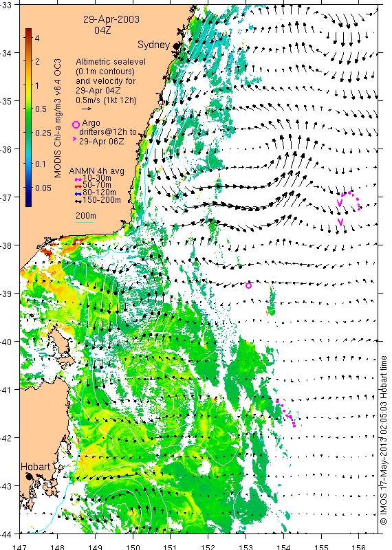
Task: Click the "0.5m/s (1kt 12h)" scale text
Action: (x=107, y=100)
